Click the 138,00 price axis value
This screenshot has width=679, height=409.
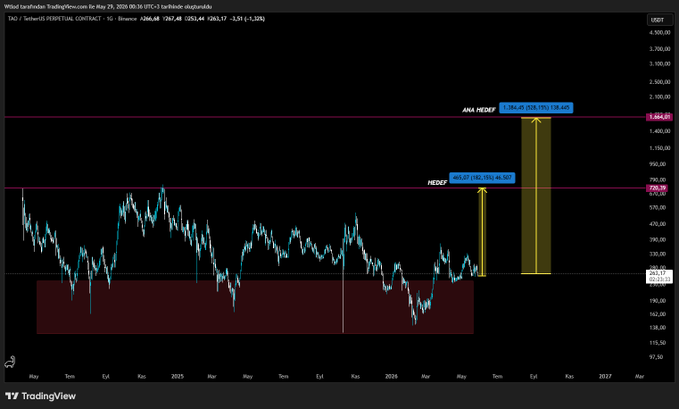(657, 328)
